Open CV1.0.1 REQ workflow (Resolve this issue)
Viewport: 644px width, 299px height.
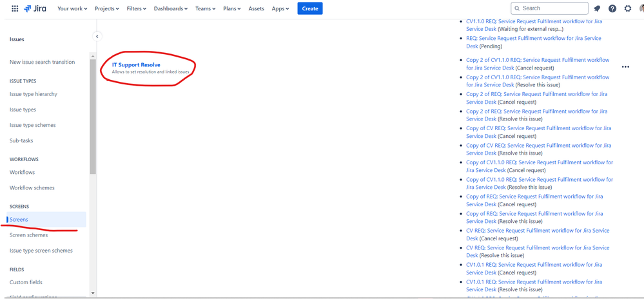[x=534, y=285]
